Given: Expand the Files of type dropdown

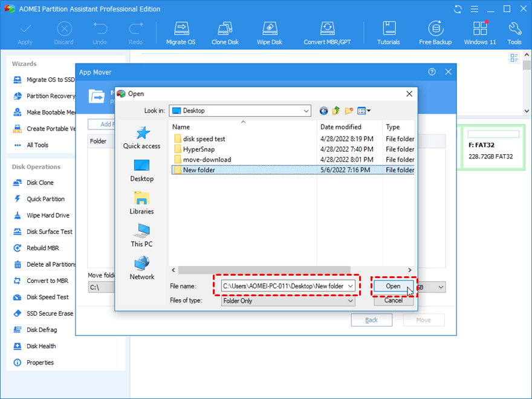Looking at the screenshot, I should [351, 301].
